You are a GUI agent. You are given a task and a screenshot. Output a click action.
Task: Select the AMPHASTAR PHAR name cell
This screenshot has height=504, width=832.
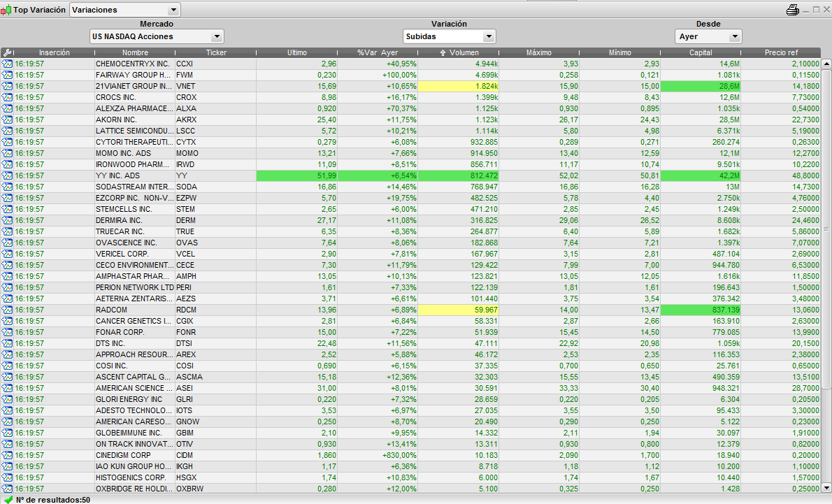point(135,276)
